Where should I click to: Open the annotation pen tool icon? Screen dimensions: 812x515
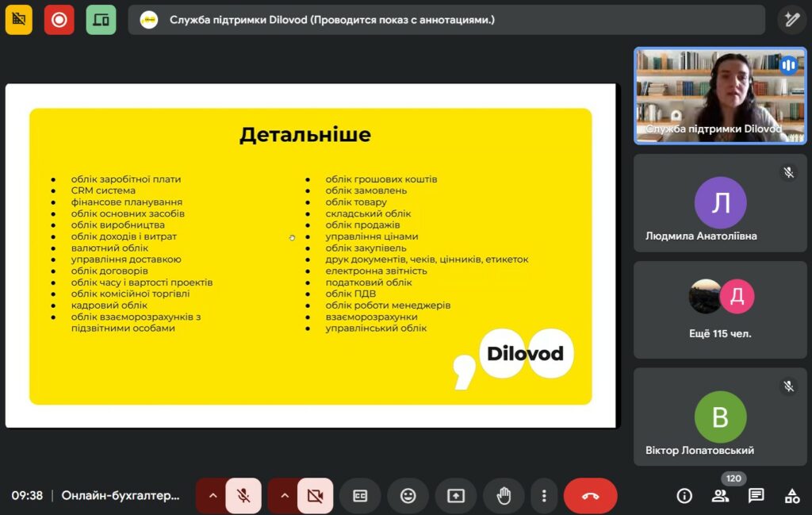pos(791,20)
